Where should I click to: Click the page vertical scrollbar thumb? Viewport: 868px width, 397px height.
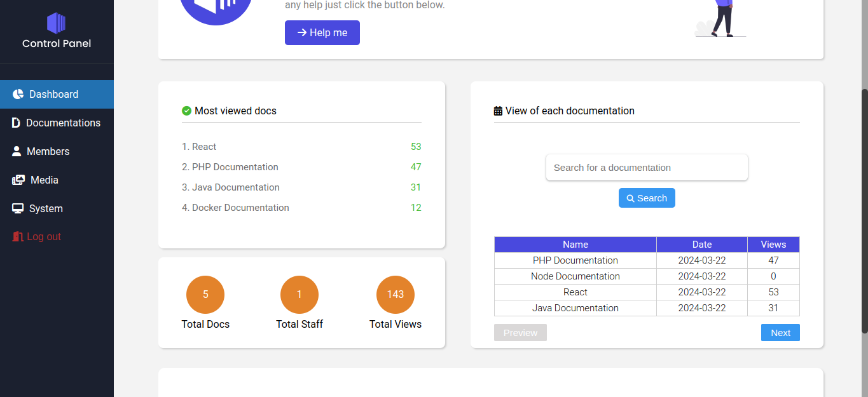[865, 211]
